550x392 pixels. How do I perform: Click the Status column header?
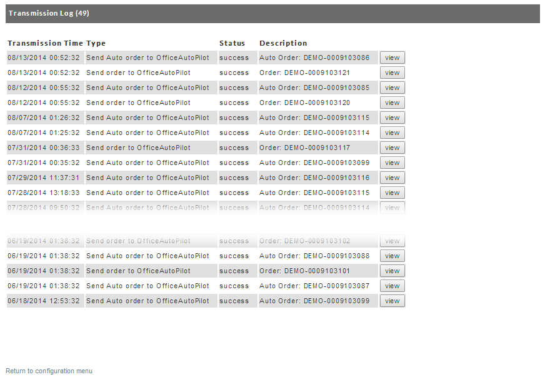(232, 43)
